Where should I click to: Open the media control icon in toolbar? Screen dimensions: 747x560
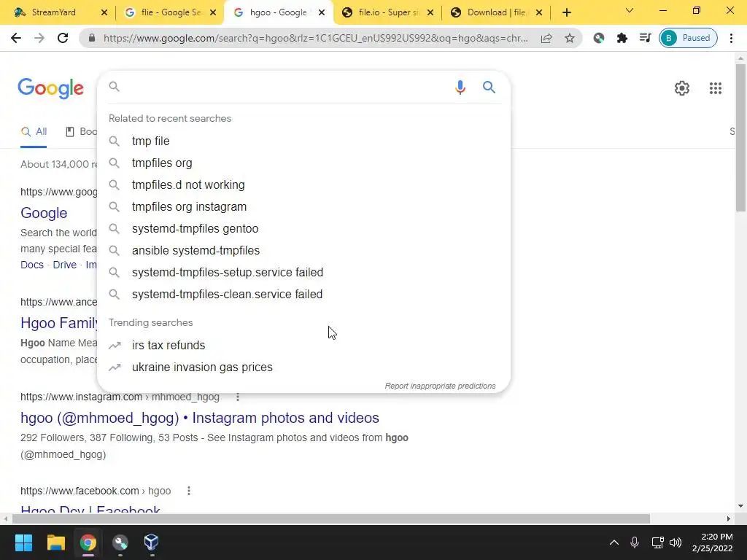click(x=645, y=38)
